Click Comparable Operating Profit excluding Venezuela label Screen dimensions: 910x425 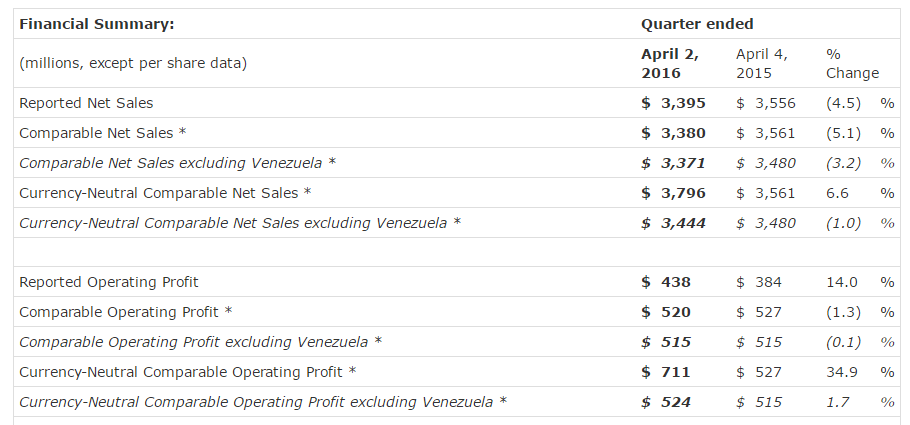pos(200,342)
